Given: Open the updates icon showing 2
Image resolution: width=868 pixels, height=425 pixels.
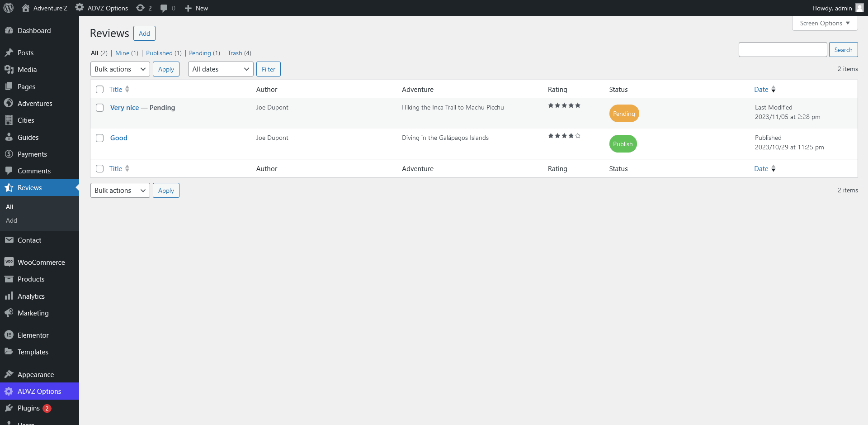Looking at the screenshot, I should point(140,8).
